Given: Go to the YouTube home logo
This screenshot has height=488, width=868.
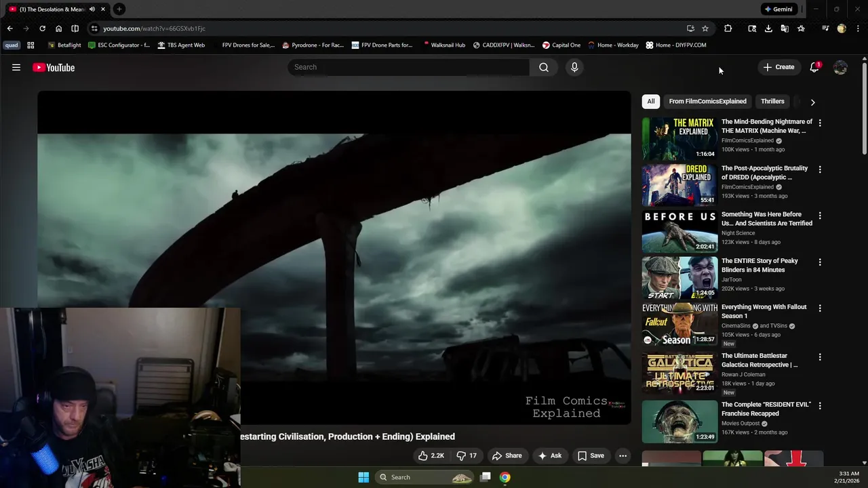Looking at the screenshot, I should click(x=54, y=67).
